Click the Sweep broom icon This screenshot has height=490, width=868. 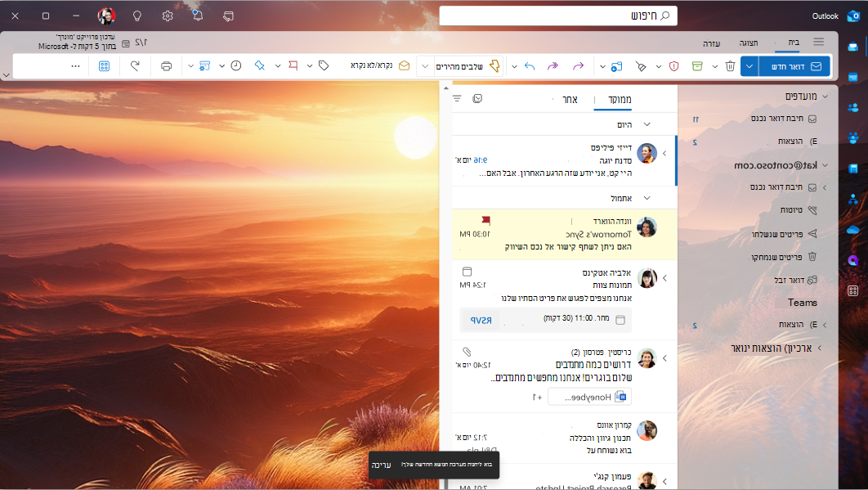click(641, 66)
